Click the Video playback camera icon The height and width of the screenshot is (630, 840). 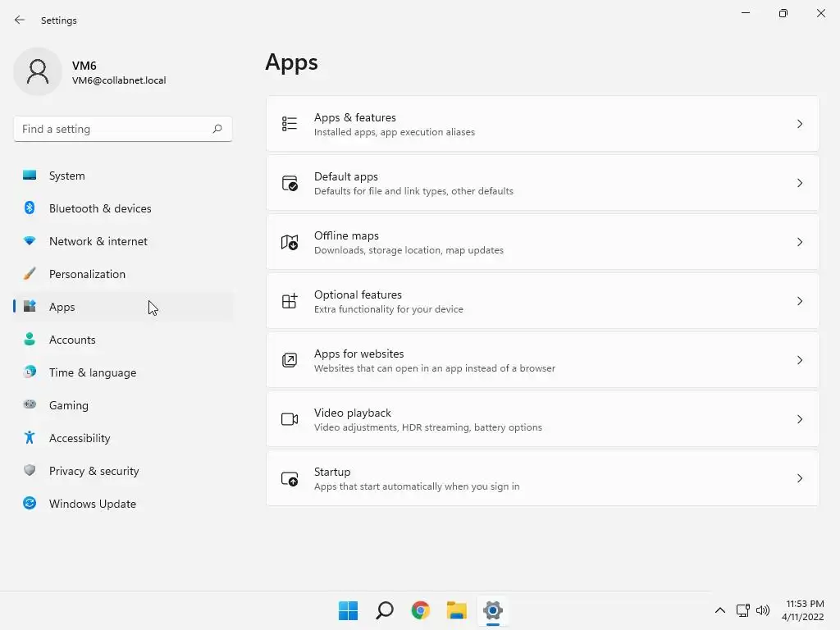tap(290, 419)
